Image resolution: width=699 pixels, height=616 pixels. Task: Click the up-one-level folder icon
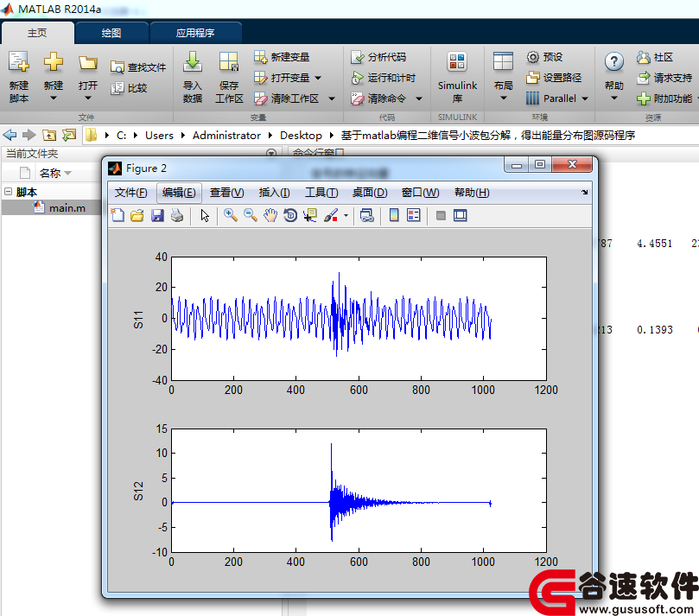49,135
